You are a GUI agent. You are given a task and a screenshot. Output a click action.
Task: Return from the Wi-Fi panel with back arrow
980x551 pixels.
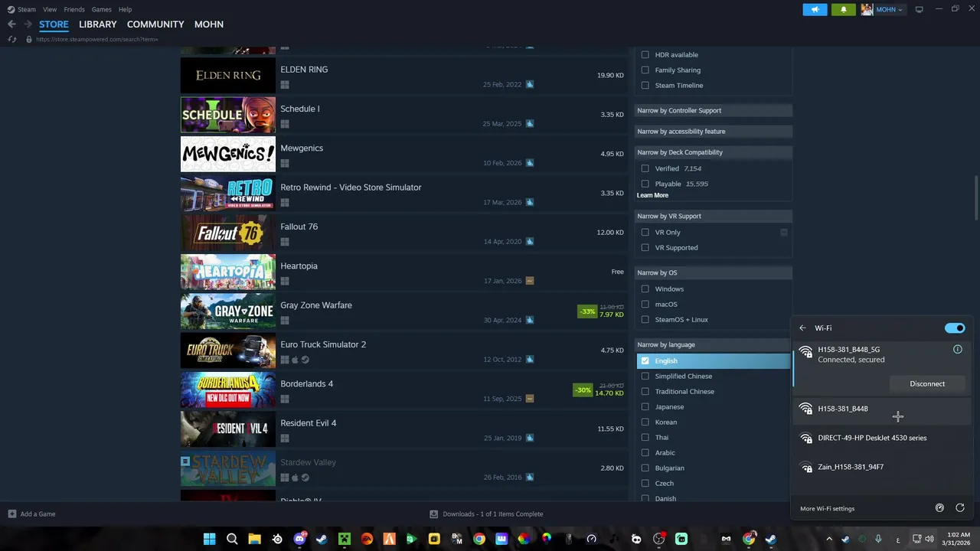[802, 328]
